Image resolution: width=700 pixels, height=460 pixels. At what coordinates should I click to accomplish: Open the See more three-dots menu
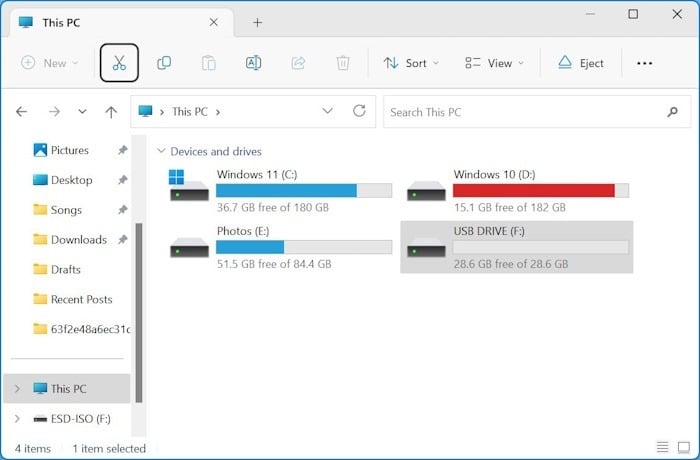pyautogui.click(x=645, y=63)
